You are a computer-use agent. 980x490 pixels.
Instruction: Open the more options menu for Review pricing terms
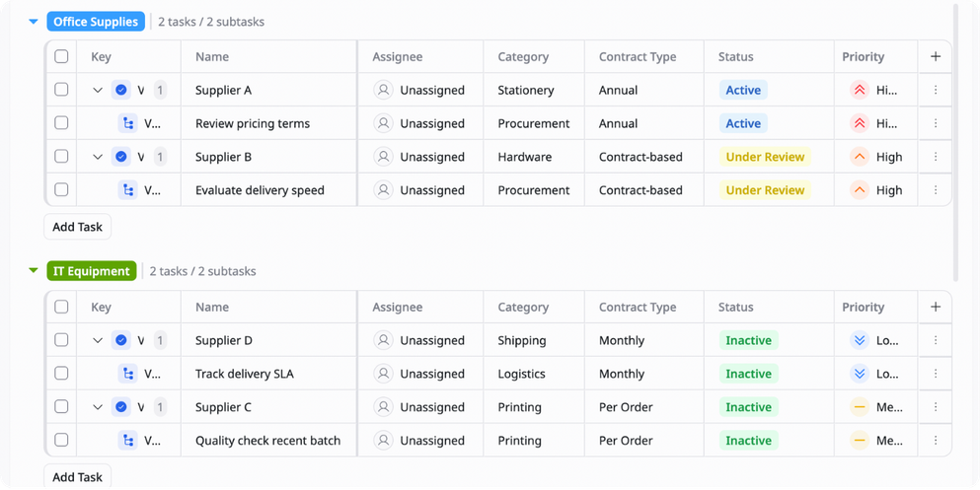coord(936,123)
